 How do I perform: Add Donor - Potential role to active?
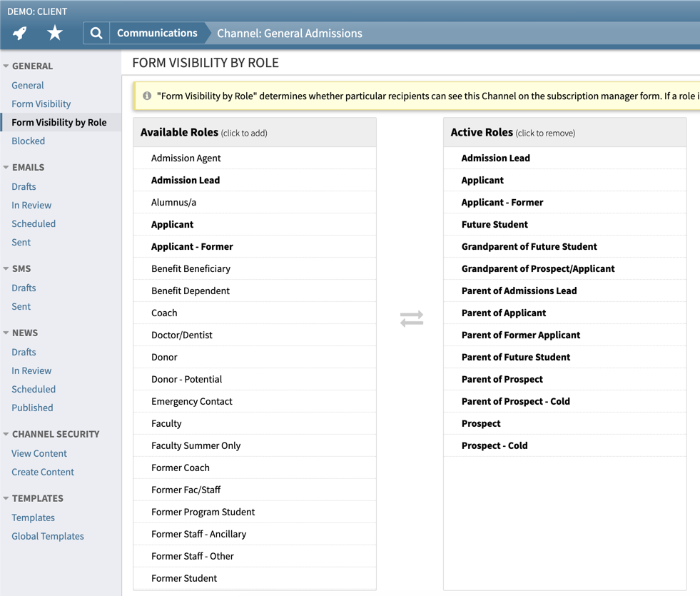(x=186, y=379)
